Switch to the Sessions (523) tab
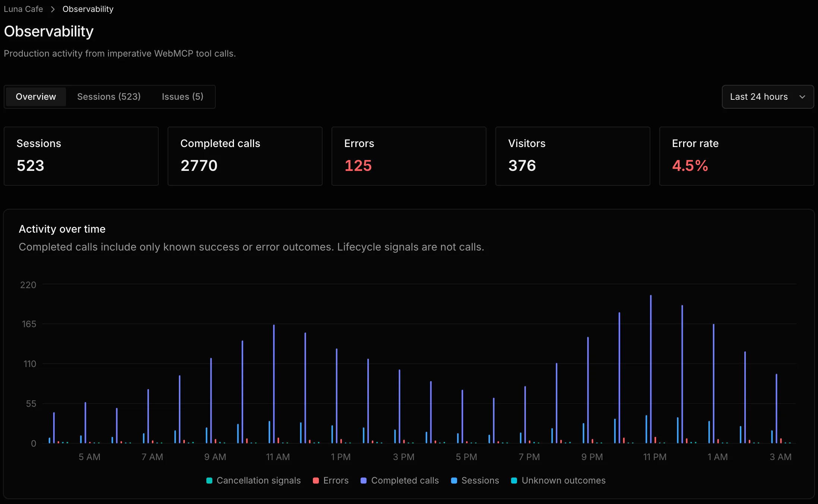Viewport: 818px width, 504px height. pyautogui.click(x=109, y=97)
